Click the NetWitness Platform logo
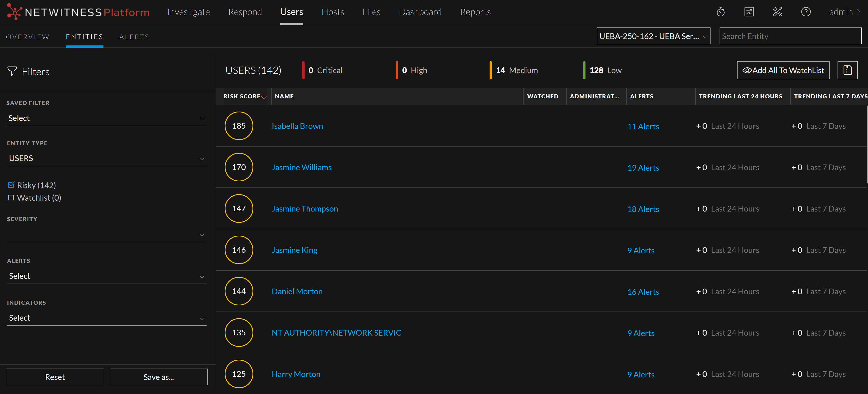Viewport: 868px width, 394px height. (x=78, y=12)
